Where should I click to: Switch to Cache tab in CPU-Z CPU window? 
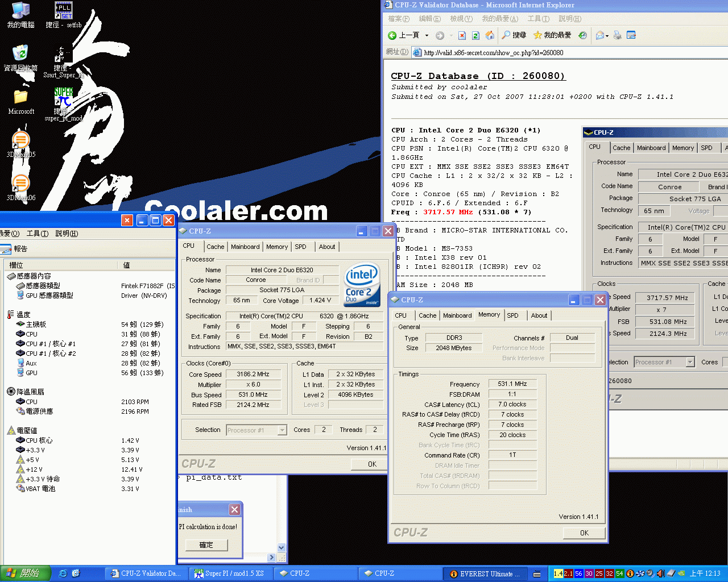[x=215, y=247]
